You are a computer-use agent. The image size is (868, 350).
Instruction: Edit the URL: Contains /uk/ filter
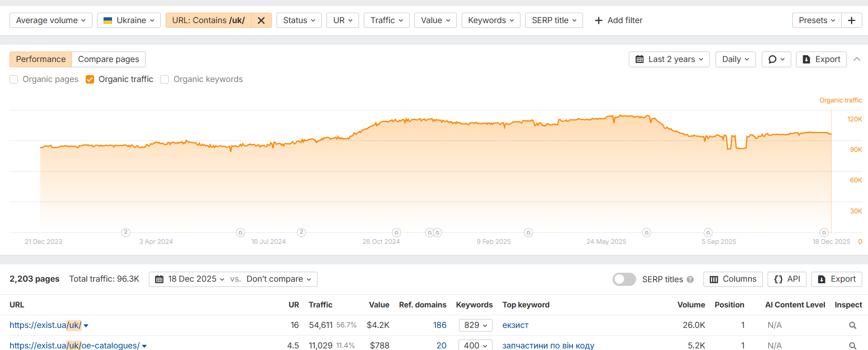click(x=208, y=20)
